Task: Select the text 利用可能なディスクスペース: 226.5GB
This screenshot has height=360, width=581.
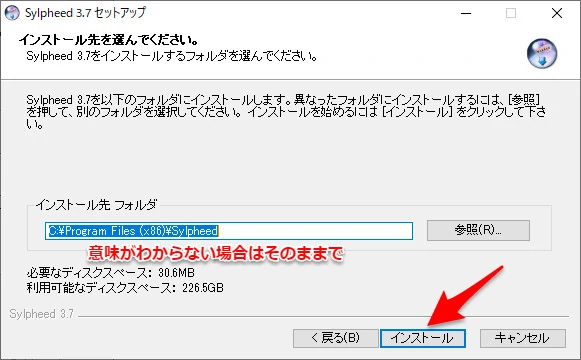Action: pos(125,288)
